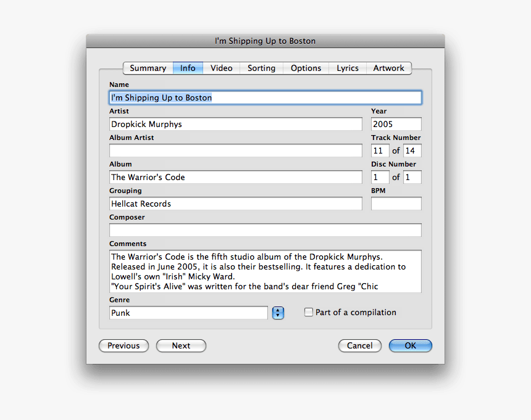Edit the Artist field Dropkick Murphys
The width and height of the screenshot is (531, 420).
tap(236, 124)
